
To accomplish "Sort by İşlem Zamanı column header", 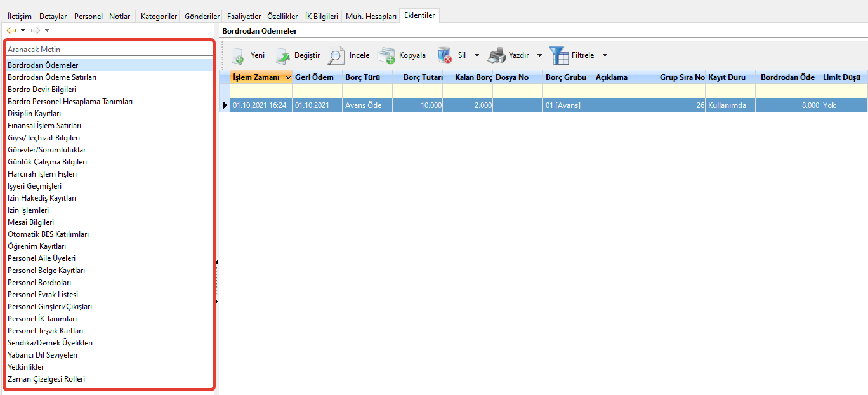I will coord(256,77).
